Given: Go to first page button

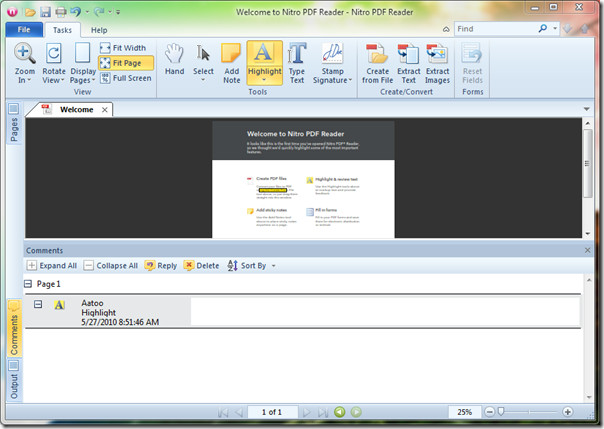Looking at the screenshot, I should tap(223, 412).
